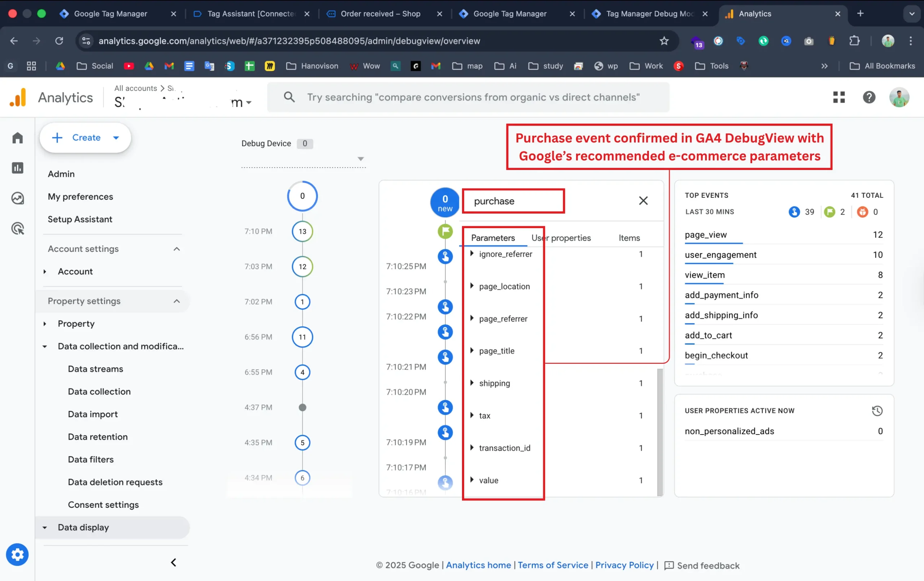Open the Google apps grid icon
The height and width of the screenshot is (581, 924).
click(839, 97)
